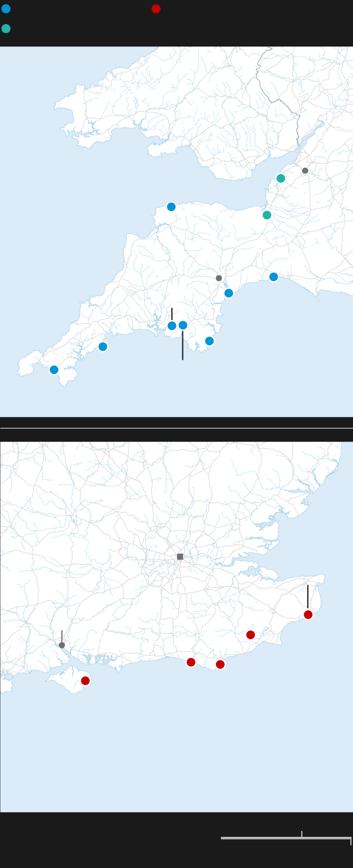
Task: Click the blue legend dot at top left
Action: pyautogui.click(x=6, y=9)
